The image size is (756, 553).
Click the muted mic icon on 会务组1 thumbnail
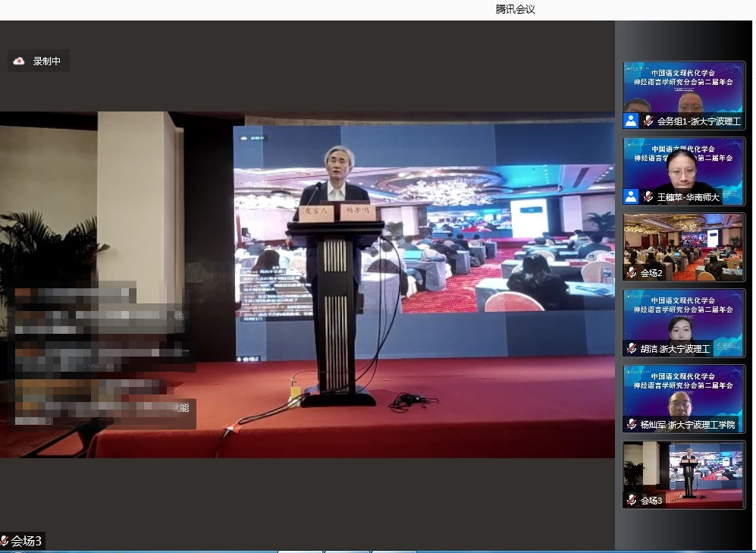(x=648, y=121)
